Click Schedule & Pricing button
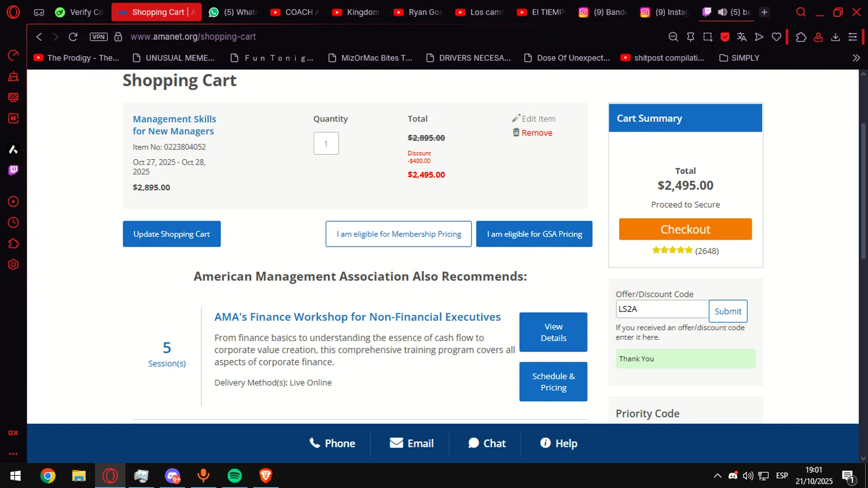Viewport: 868px width, 488px height. coord(553,381)
